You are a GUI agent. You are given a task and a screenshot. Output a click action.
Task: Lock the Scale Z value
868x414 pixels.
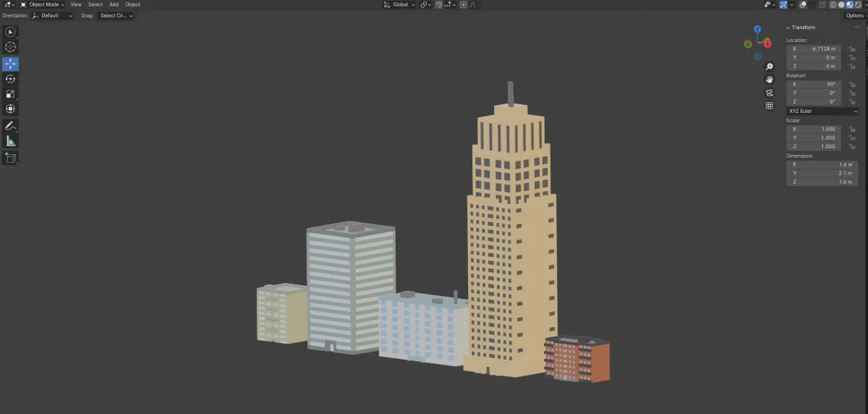click(x=853, y=146)
